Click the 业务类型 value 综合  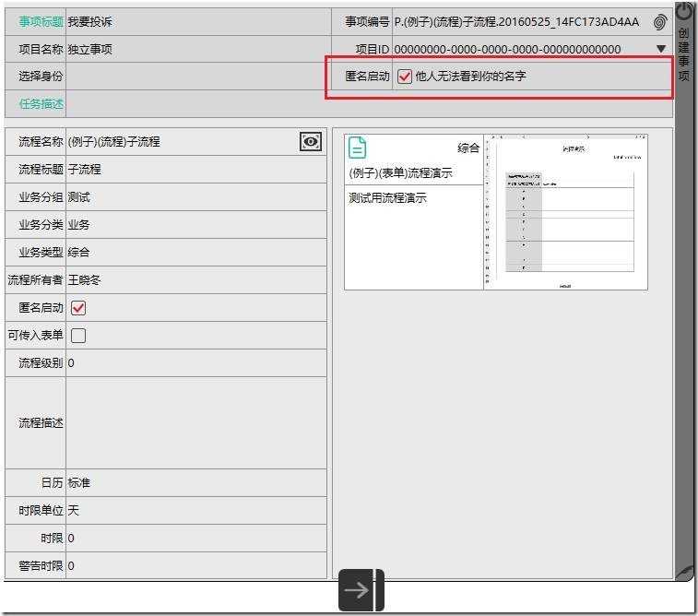click(78, 253)
